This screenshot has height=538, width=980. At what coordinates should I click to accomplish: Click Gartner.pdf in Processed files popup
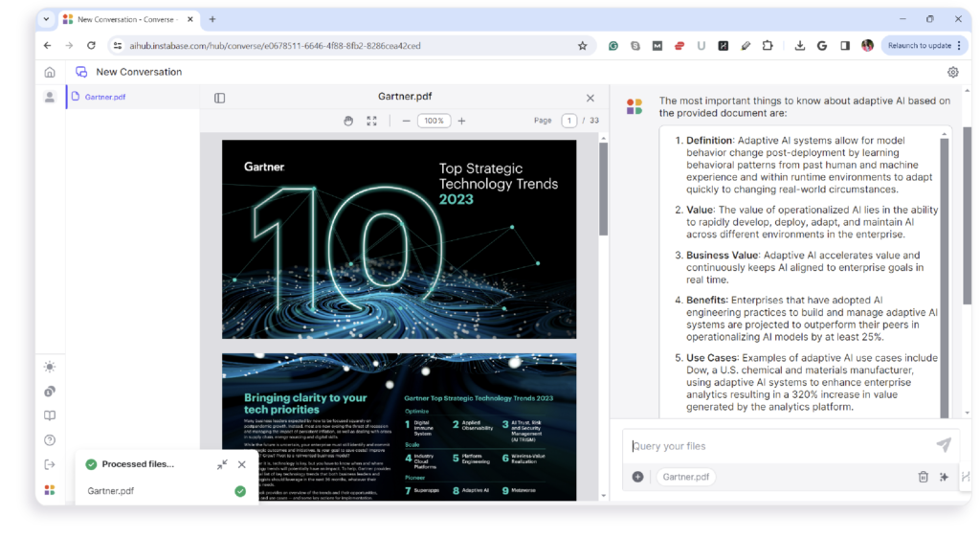tap(111, 491)
